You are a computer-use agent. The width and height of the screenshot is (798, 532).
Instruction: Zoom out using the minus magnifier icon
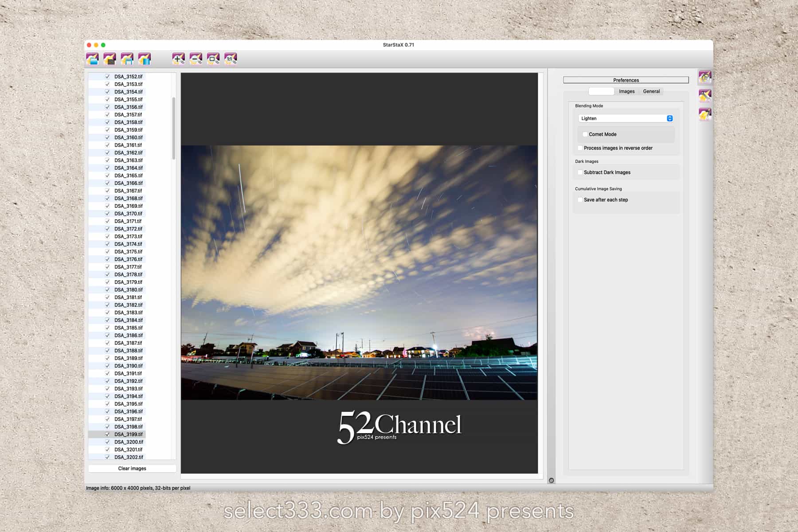[196, 59]
